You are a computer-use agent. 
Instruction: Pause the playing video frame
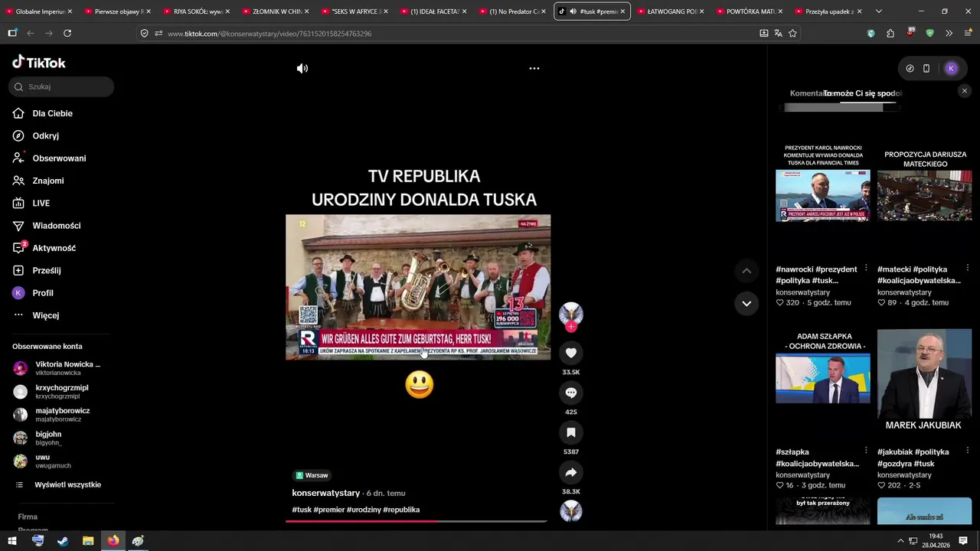(418, 287)
